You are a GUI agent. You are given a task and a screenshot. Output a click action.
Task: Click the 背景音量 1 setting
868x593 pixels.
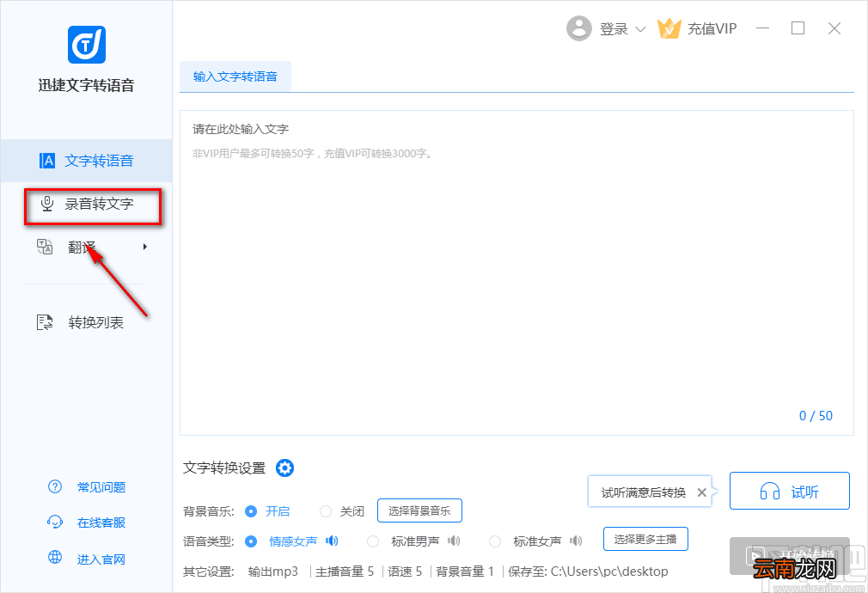(464, 572)
